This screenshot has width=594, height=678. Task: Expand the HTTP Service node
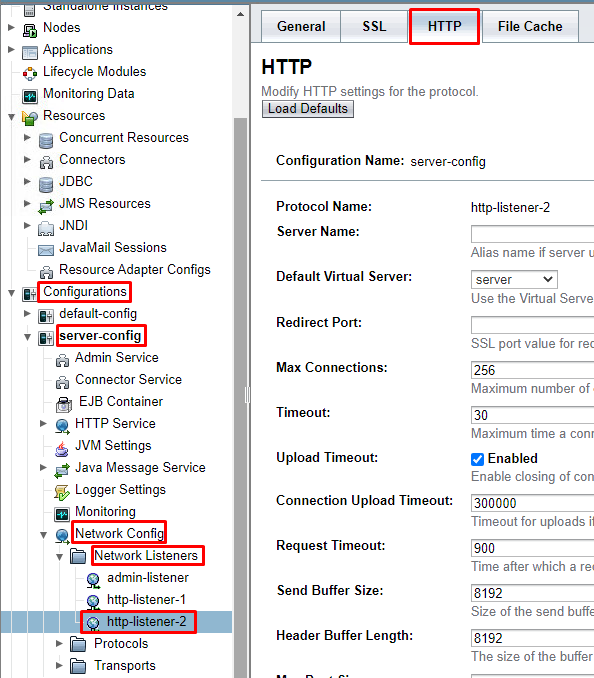[43, 423]
